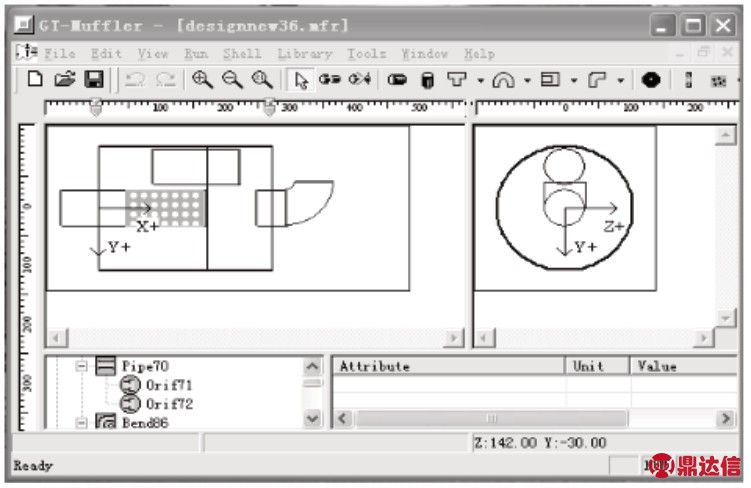Click the attribute table horizontal scrollbar thumb
This screenshot has width=751, height=488.
[x=492, y=419]
